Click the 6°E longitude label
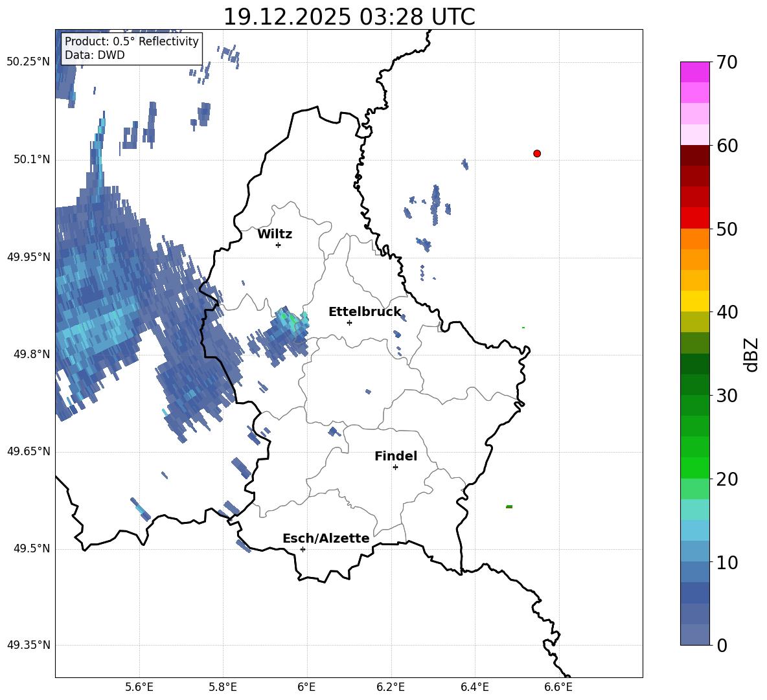This screenshot has width=767, height=700. tap(306, 687)
